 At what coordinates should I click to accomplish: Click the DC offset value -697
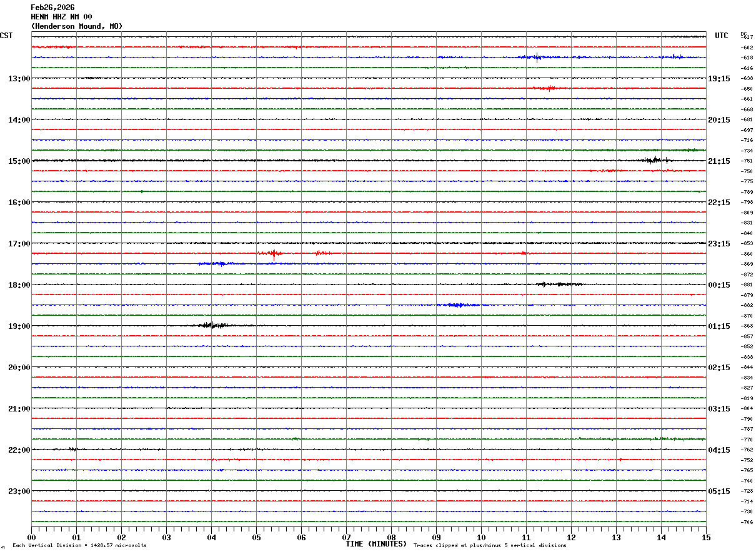747,130
